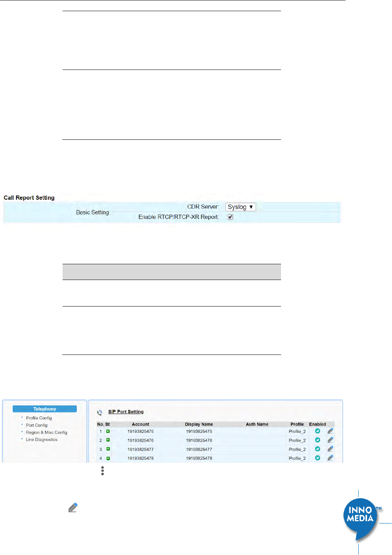The width and height of the screenshot is (392, 555).
Task: Click the InnoMedia logo
Action: (x=361, y=520)
